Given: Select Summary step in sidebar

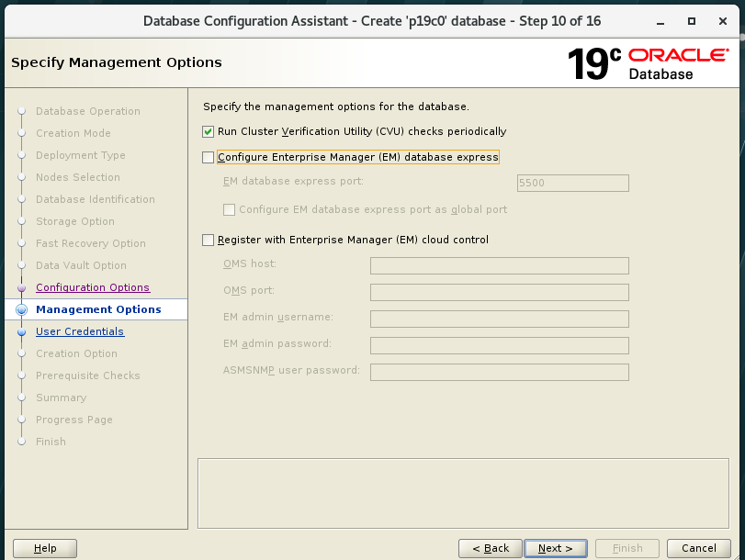Looking at the screenshot, I should point(62,398).
